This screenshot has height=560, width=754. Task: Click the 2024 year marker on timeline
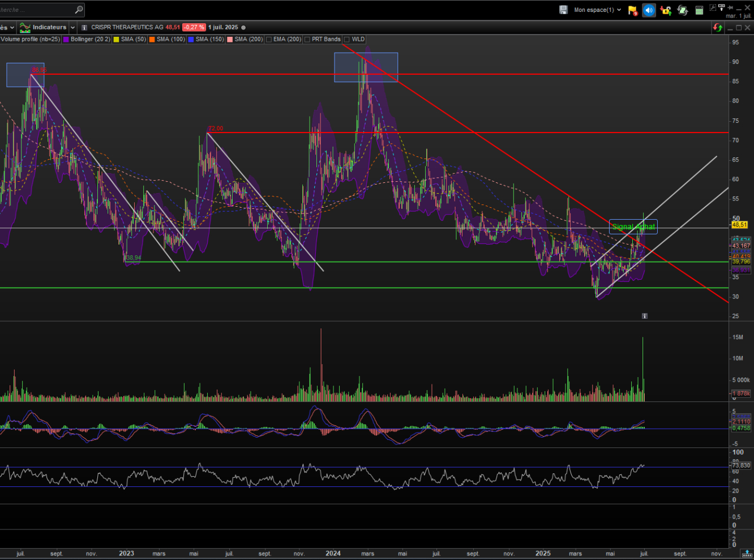coord(333,553)
